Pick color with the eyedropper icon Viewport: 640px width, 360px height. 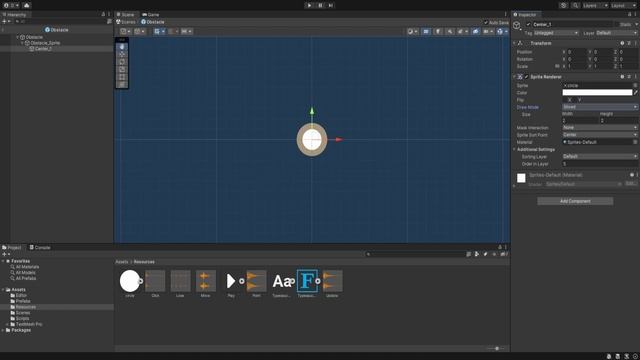tap(636, 93)
